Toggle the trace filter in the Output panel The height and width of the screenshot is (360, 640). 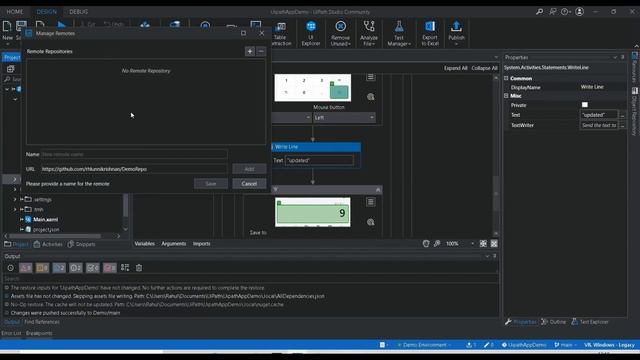pyautogui.click(x=76, y=268)
